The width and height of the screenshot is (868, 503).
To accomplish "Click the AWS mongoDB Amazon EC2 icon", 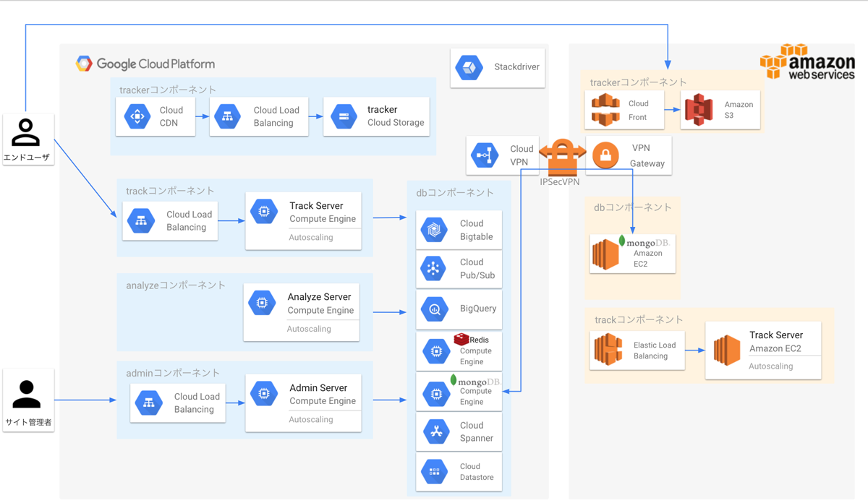I will pyautogui.click(x=606, y=255).
